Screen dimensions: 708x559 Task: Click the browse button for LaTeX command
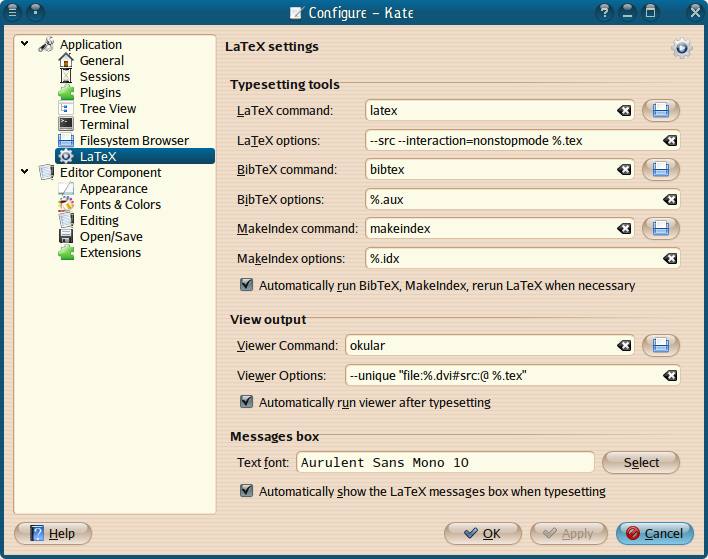pos(661,111)
